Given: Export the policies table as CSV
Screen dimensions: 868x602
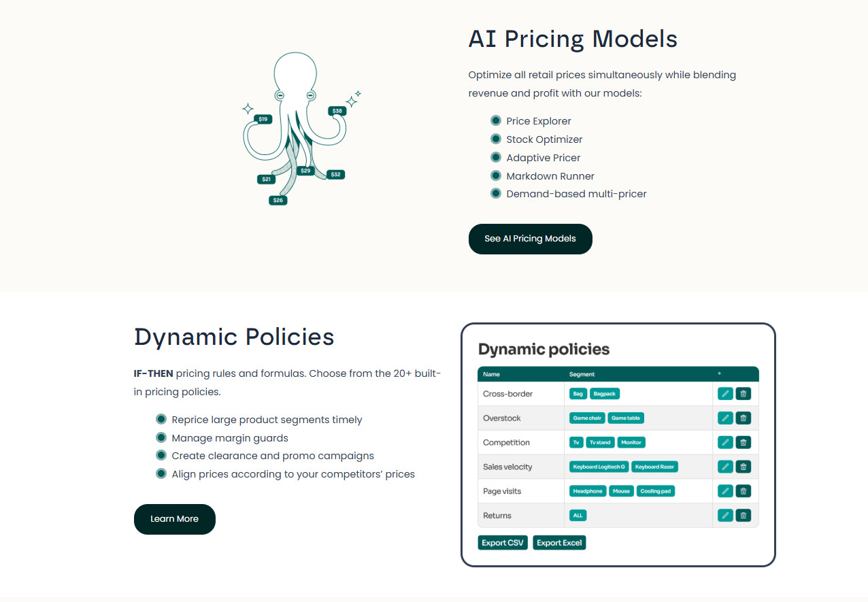Looking at the screenshot, I should pos(503,543).
